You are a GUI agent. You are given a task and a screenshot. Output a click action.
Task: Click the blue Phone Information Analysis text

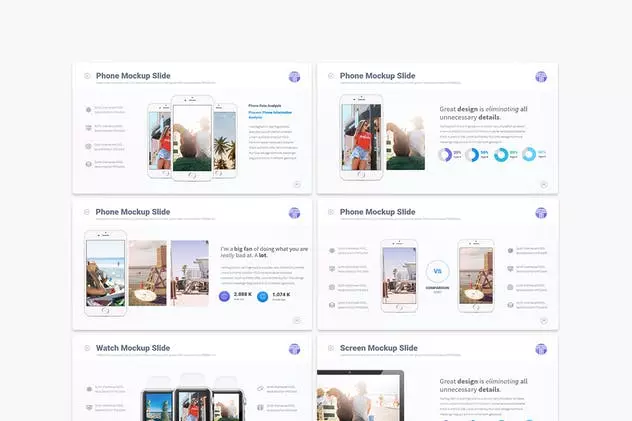270,115
